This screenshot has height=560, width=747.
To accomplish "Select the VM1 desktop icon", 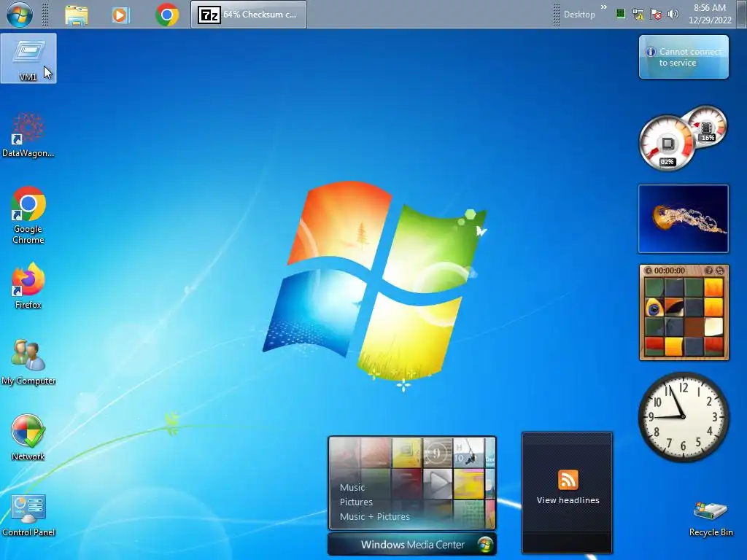I will tap(28, 58).
